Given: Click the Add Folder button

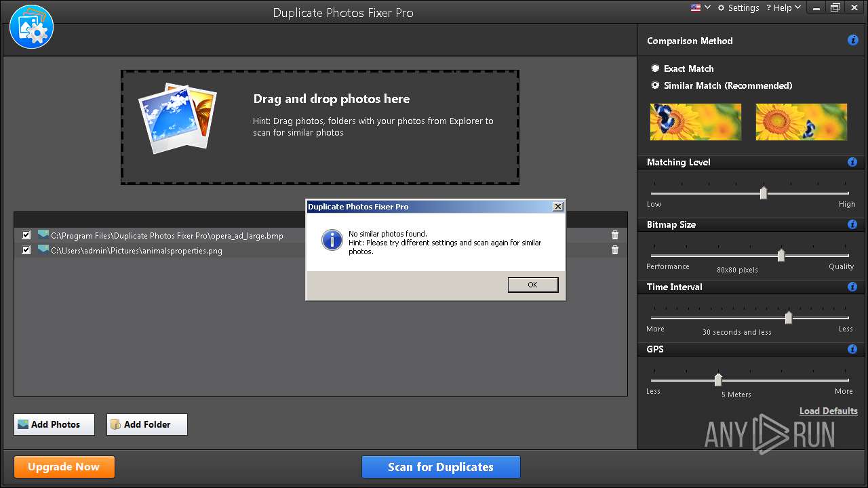Looking at the screenshot, I should pos(146,424).
